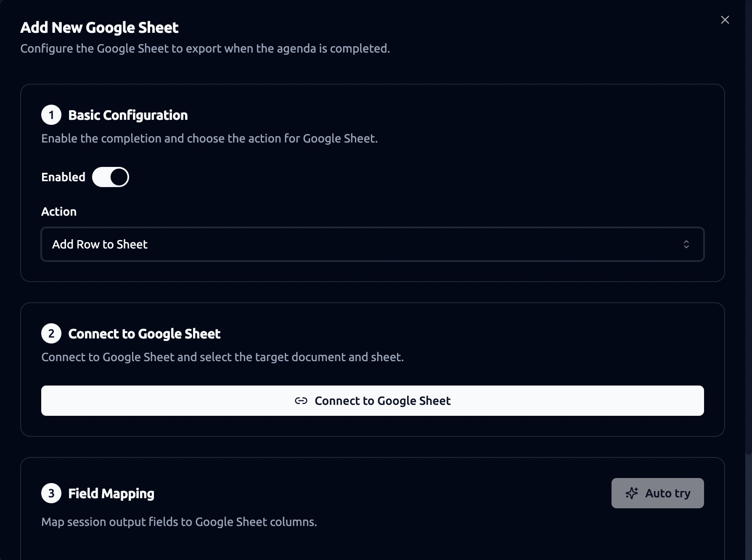Click the link icon on the Connect button
Viewport: 752px width, 560px height.
[x=301, y=401]
